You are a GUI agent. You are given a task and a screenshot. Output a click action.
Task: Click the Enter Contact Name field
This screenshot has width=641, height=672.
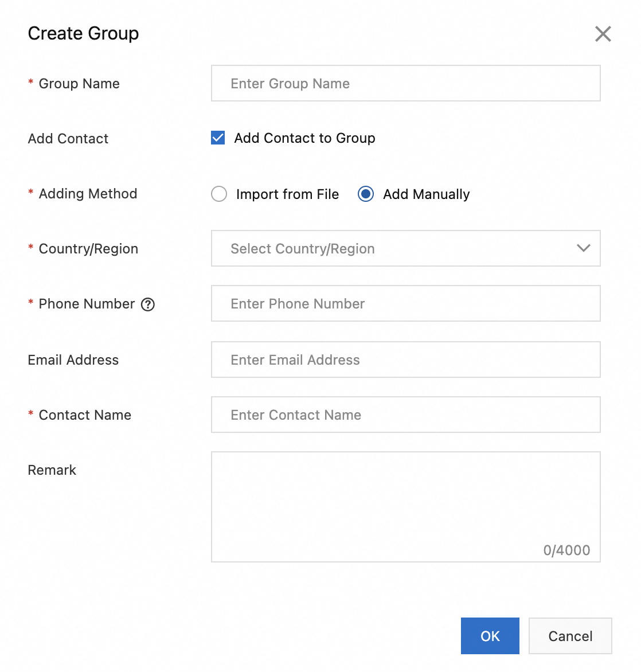[x=405, y=415]
